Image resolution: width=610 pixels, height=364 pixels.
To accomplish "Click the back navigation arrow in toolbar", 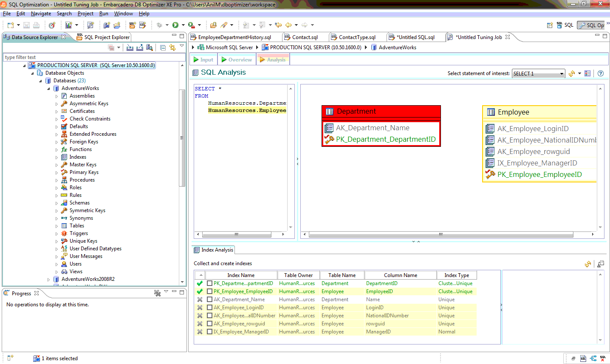I will [x=288, y=25].
